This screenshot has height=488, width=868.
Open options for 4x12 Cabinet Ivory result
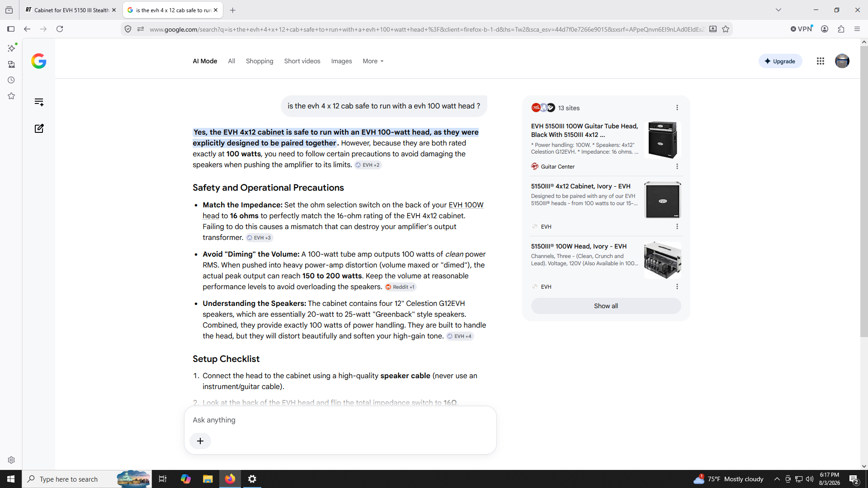(677, 226)
